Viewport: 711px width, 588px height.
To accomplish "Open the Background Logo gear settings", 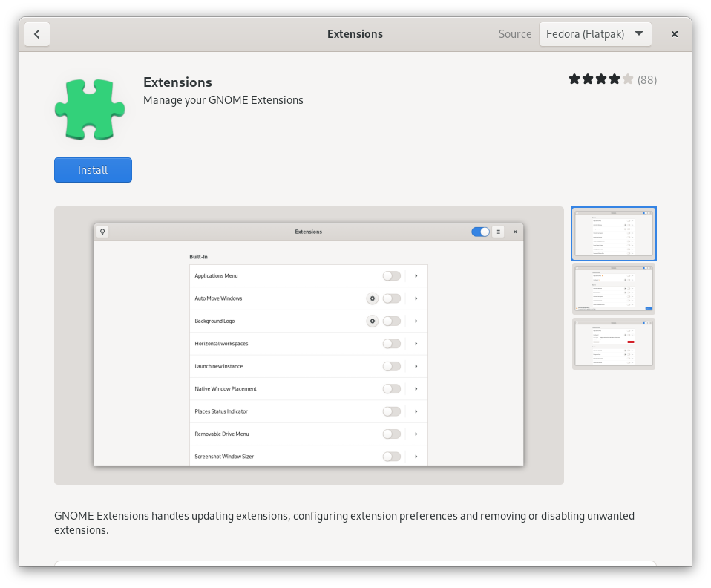I will pyautogui.click(x=373, y=321).
